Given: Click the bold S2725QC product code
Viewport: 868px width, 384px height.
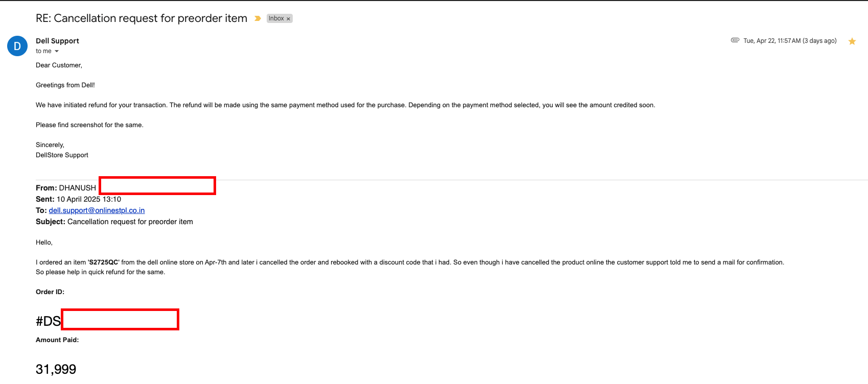Looking at the screenshot, I should (104, 262).
